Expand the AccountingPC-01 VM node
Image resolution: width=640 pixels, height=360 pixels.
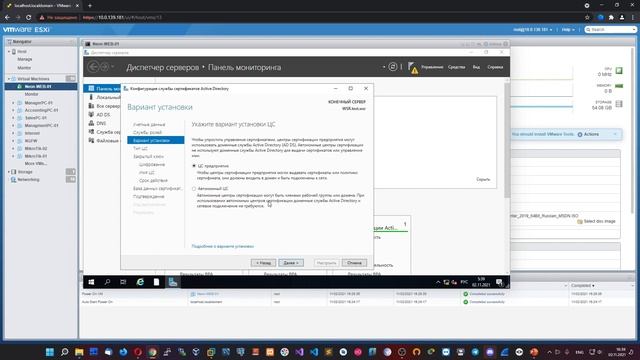coord(13,110)
